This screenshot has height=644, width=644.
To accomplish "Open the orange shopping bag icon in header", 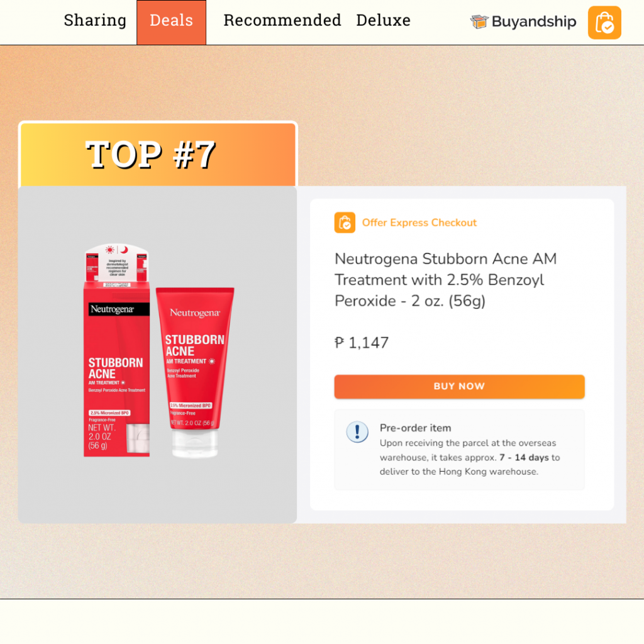I will [604, 23].
